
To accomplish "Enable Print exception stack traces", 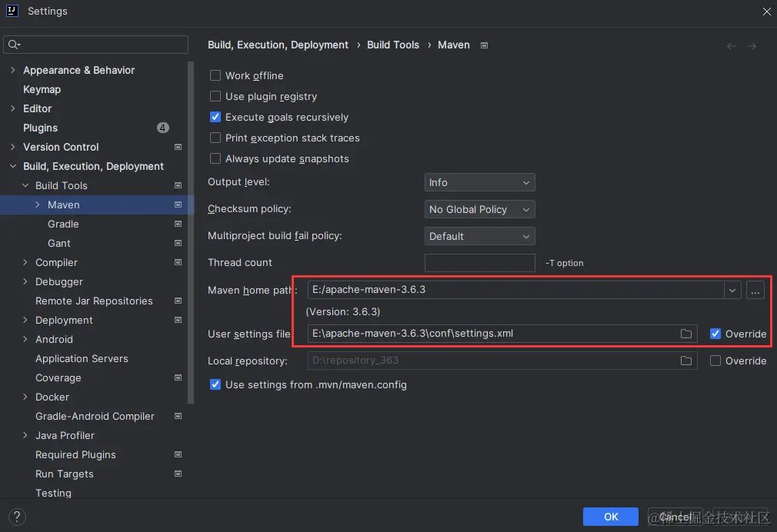I will click(x=215, y=138).
